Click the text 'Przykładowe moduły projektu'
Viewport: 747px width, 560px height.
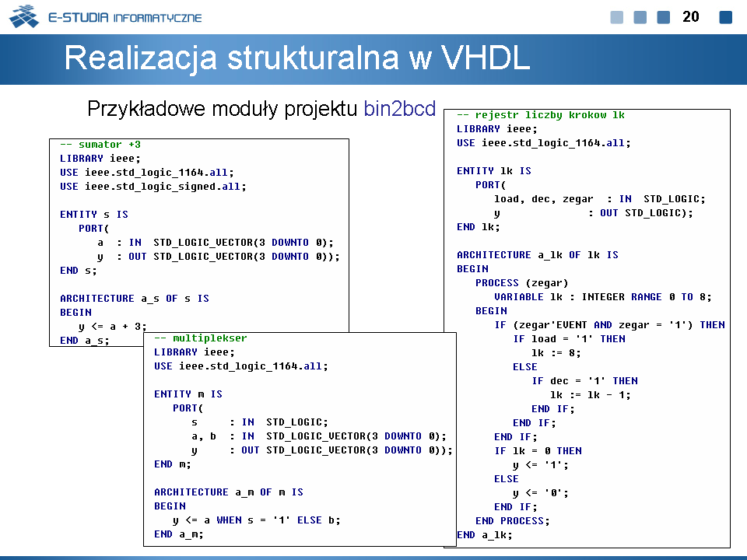pos(222,109)
